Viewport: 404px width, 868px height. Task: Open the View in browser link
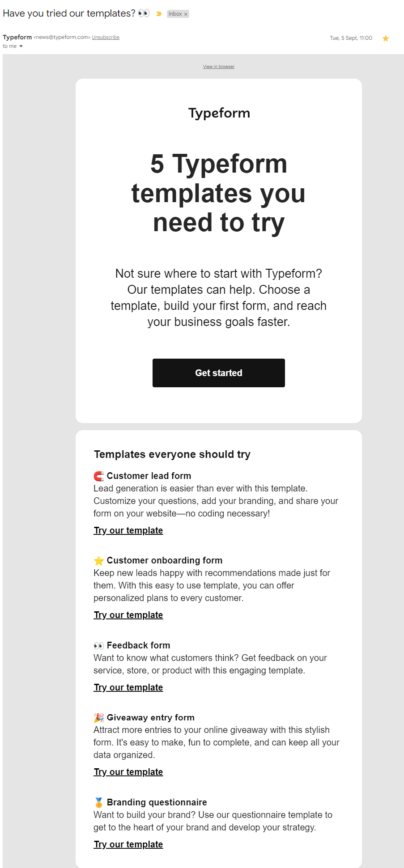pos(218,66)
